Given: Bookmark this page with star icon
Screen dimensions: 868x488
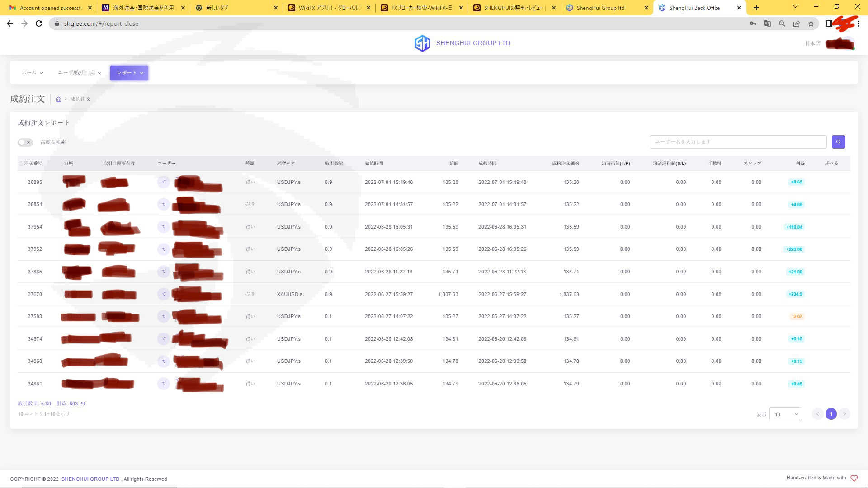Looking at the screenshot, I should 811,23.
